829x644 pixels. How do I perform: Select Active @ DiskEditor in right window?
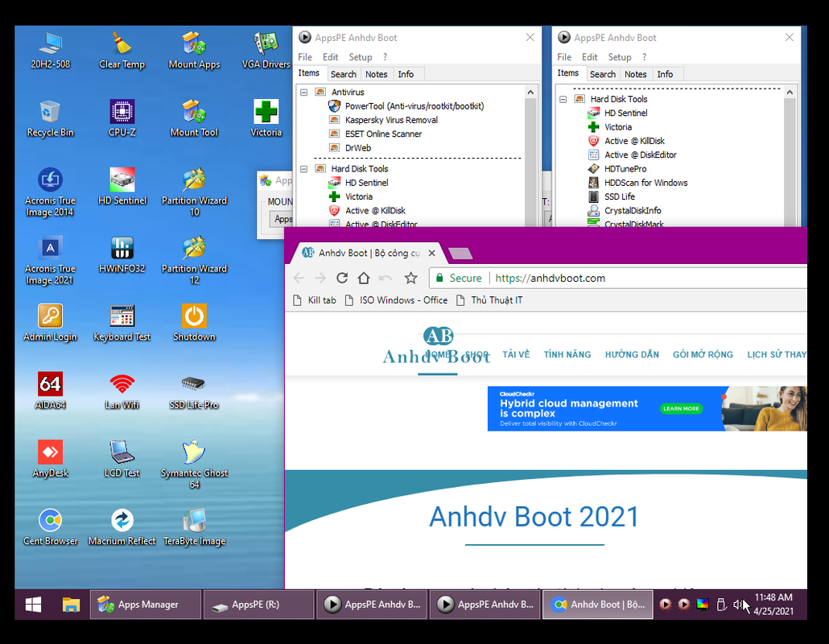click(640, 155)
